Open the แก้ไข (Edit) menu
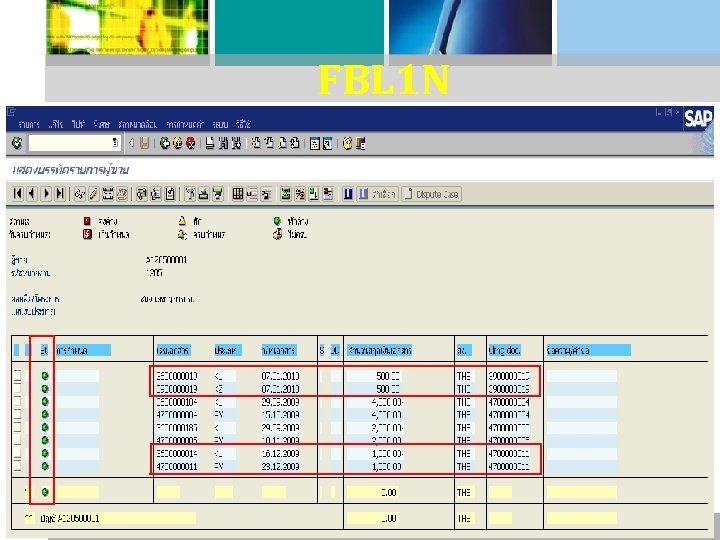Image resolution: width=720 pixels, height=540 pixels. click(x=55, y=124)
